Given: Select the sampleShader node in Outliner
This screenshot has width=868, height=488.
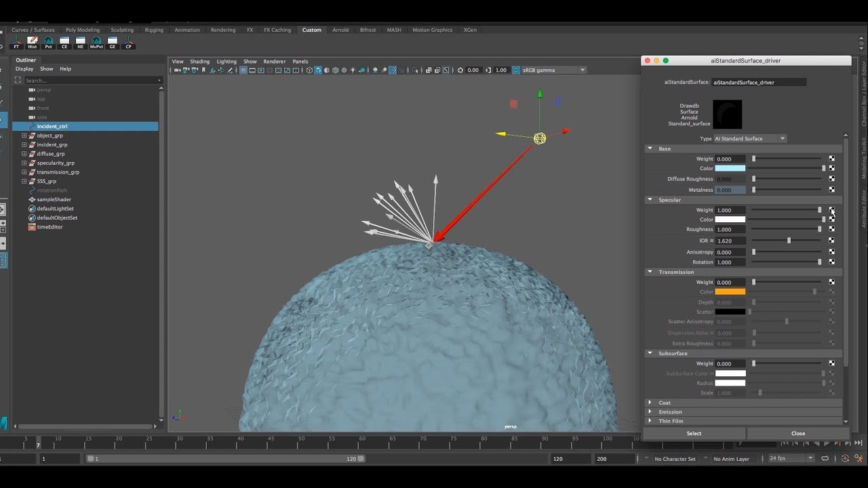Looking at the screenshot, I should [54, 199].
